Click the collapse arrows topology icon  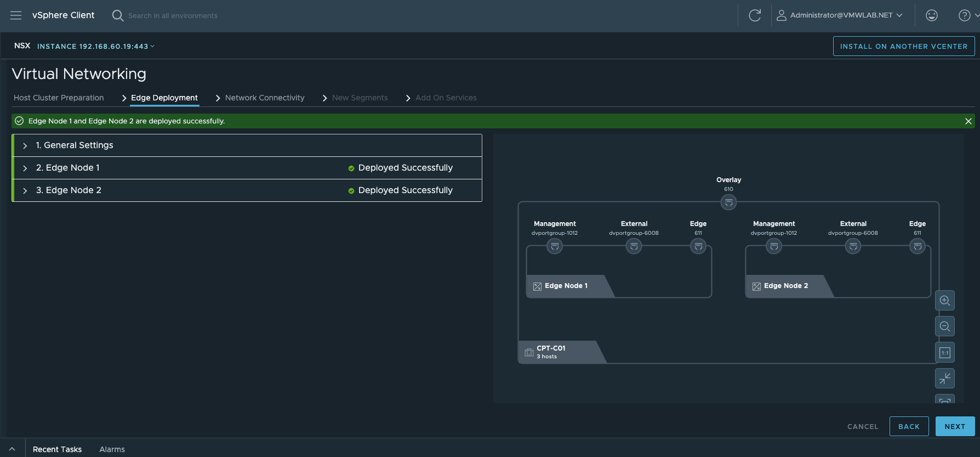point(945,378)
